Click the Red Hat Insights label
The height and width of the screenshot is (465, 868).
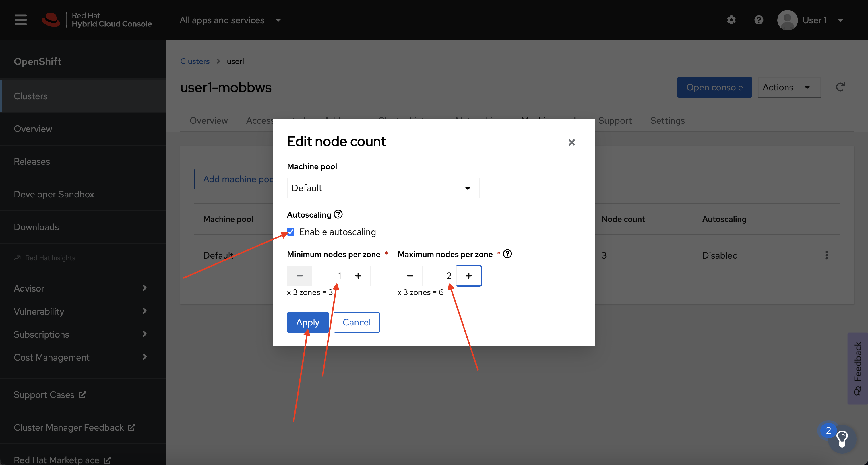tap(50, 258)
